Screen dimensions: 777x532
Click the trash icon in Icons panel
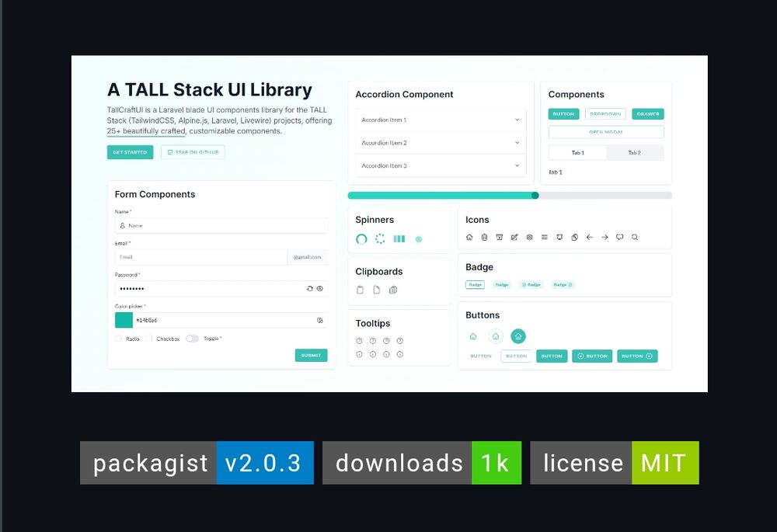(x=484, y=237)
